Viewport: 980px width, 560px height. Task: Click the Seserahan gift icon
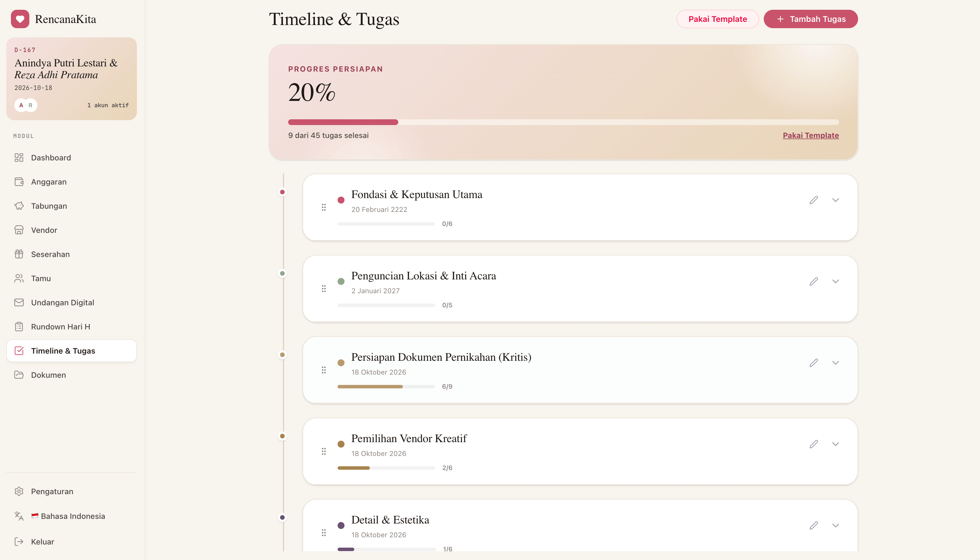[x=19, y=254]
